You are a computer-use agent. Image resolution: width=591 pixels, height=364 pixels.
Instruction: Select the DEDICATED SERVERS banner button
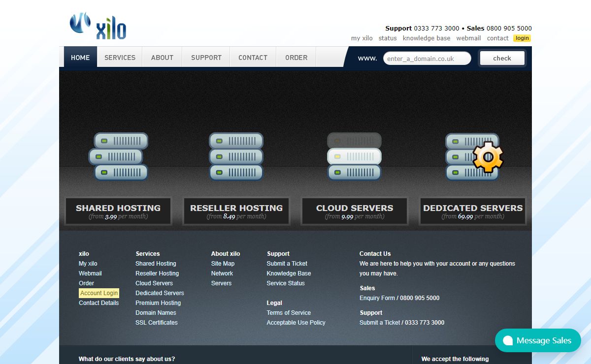[473, 212]
